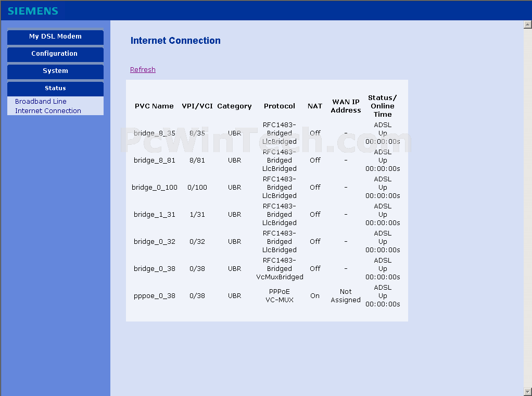Click the UBR category for bridge_0_100
Screen dimensions: 532x396
tap(234, 188)
